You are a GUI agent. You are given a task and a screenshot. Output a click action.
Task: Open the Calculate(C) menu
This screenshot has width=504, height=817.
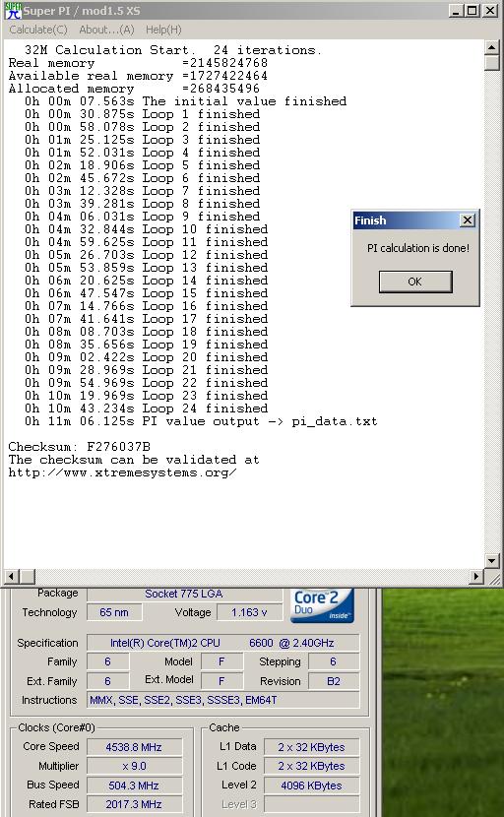tap(38, 30)
